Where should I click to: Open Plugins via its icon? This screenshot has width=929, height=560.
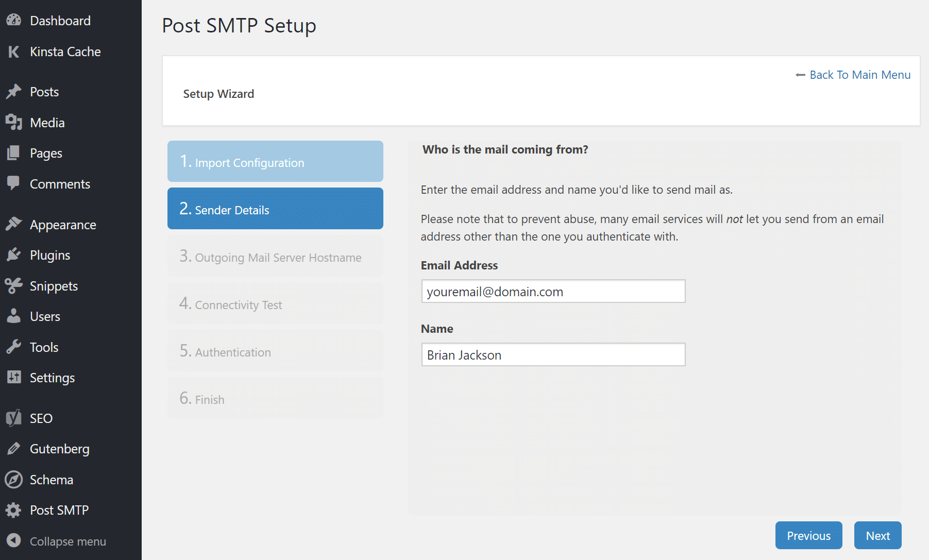click(14, 254)
